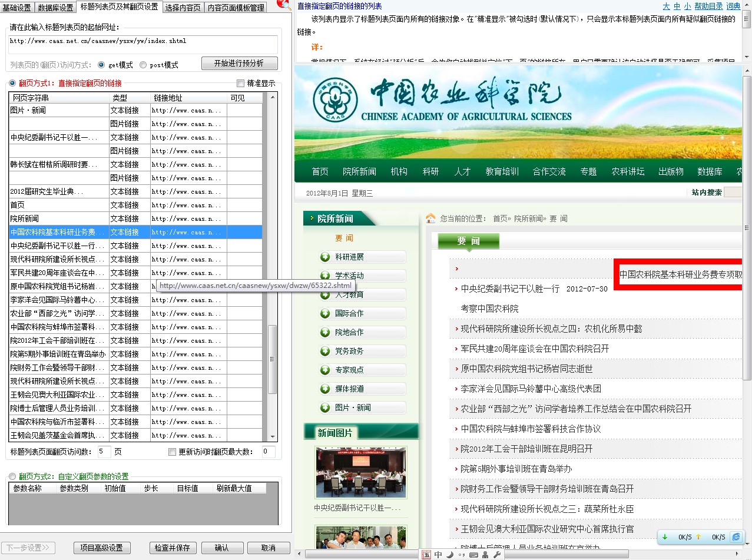
Task: Click the IME wrench settings icon
Action: (496, 555)
